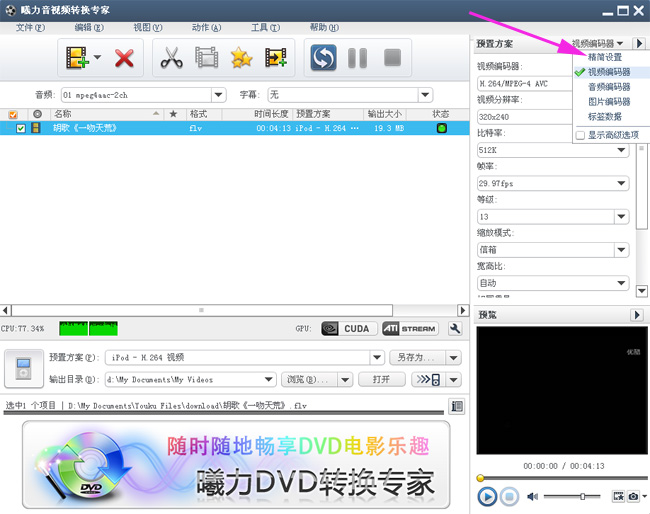Expand the 预置方案 iPod H.264 dropdown
The width and height of the screenshot is (650, 514).
click(377, 357)
